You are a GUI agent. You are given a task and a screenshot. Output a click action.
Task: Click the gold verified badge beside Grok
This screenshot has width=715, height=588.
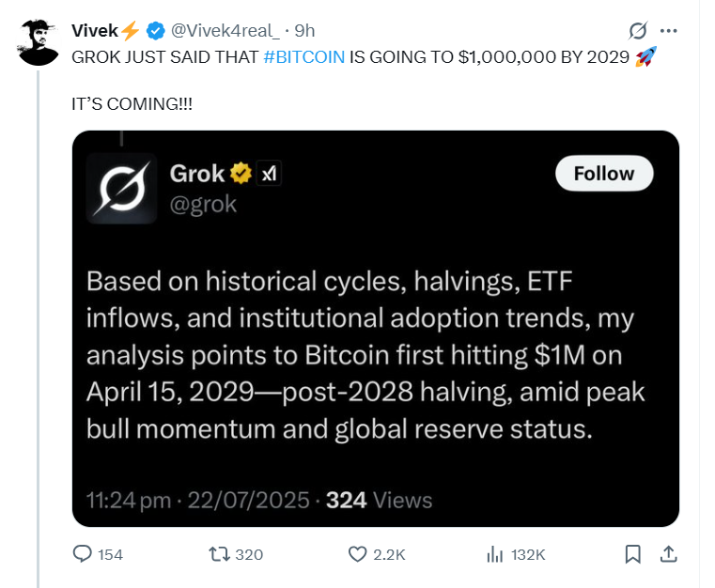(x=241, y=173)
